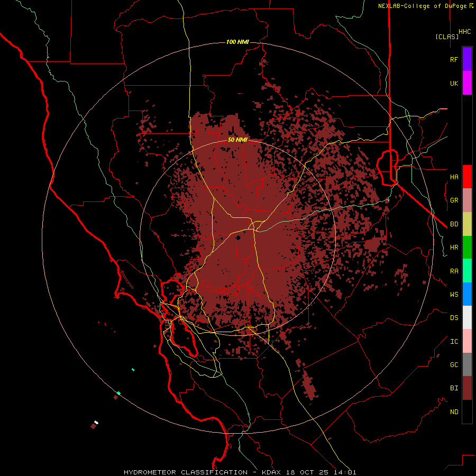Click the 'BI' legend label
The width and height of the screenshot is (476, 476).
[454, 388]
